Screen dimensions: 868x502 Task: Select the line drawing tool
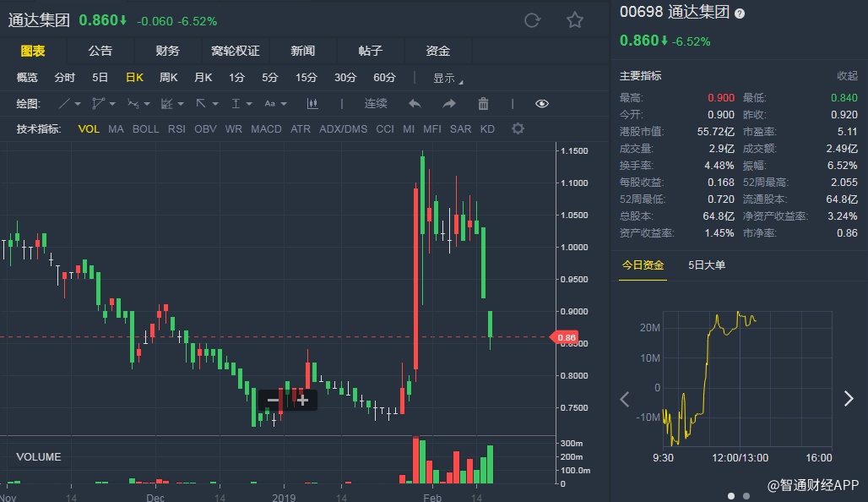pyautogui.click(x=64, y=104)
